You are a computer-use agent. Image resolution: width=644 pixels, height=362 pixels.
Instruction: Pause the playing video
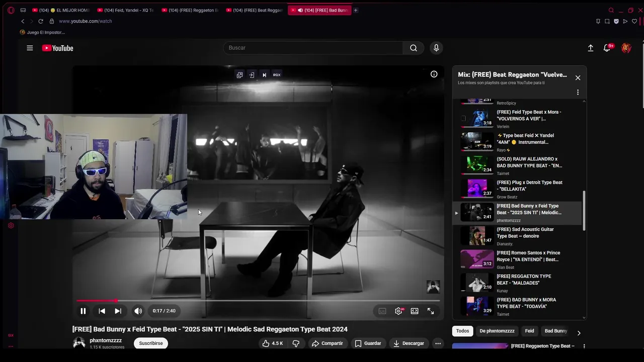[83, 311]
